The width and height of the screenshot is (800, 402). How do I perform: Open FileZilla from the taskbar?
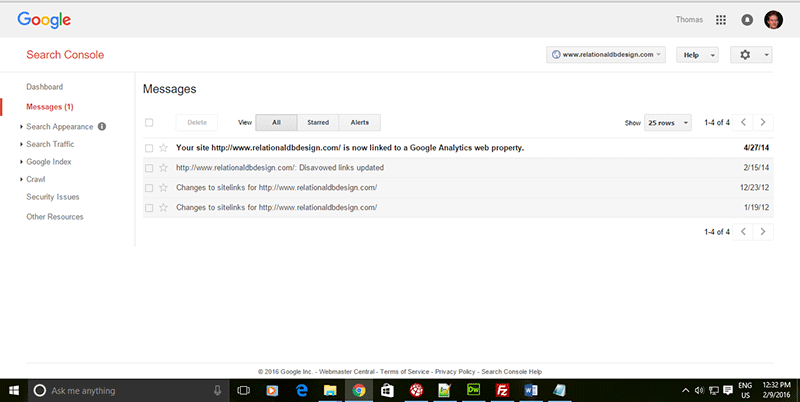coord(502,391)
